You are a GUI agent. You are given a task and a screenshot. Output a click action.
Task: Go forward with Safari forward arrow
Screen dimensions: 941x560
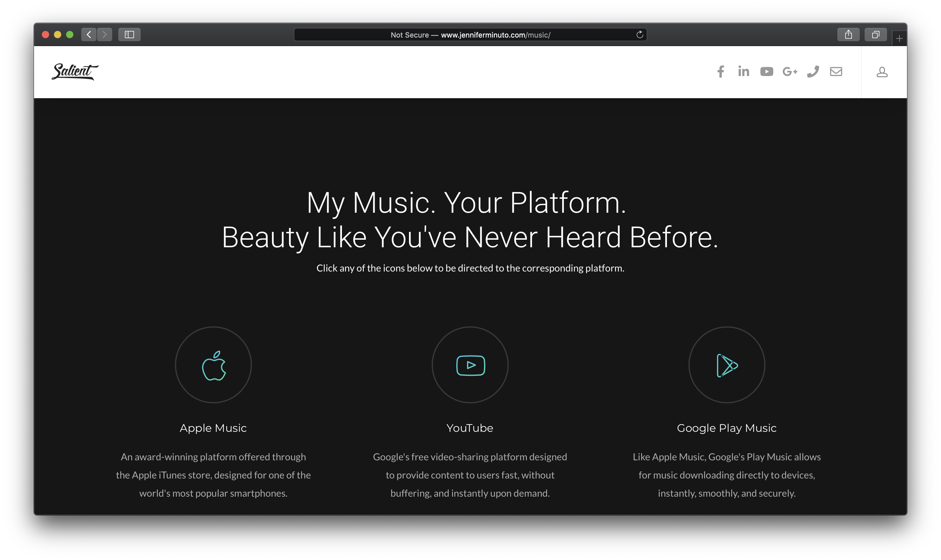105,35
